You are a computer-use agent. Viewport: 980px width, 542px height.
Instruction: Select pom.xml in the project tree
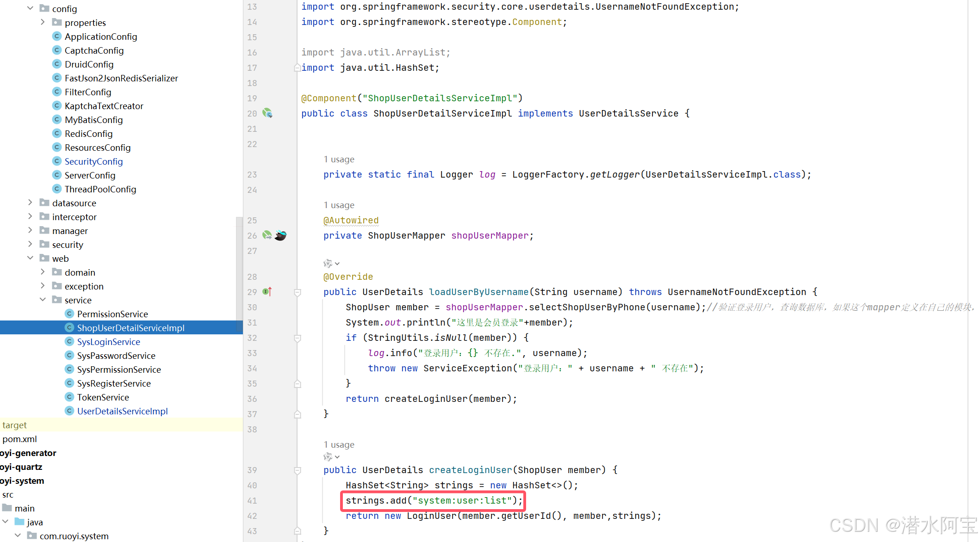tap(19, 438)
